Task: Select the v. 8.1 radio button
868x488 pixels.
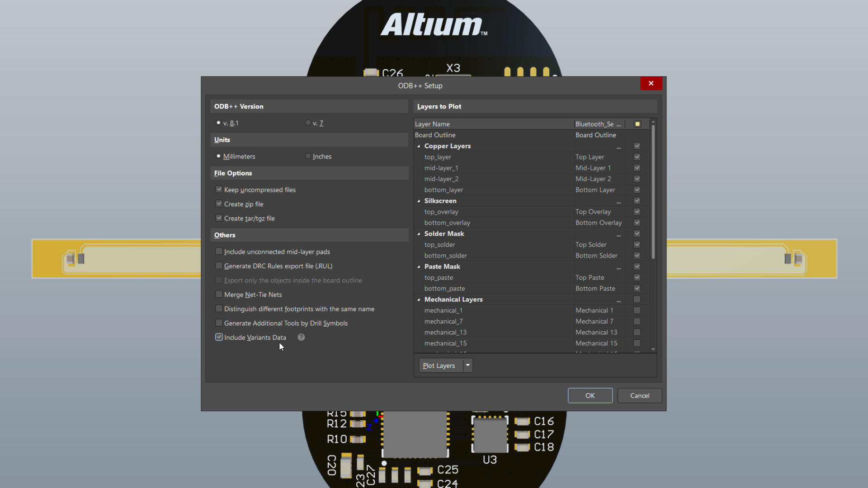Action: coord(218,123)
